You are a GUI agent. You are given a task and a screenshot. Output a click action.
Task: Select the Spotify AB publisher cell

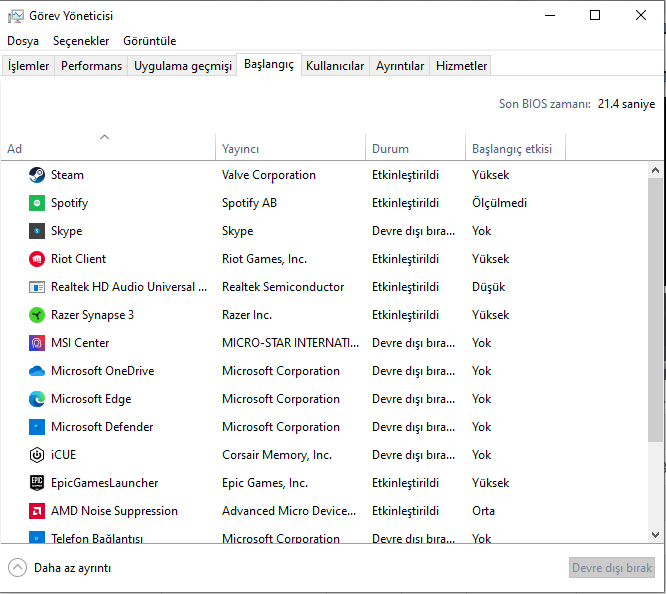click(x=249, y=203)
